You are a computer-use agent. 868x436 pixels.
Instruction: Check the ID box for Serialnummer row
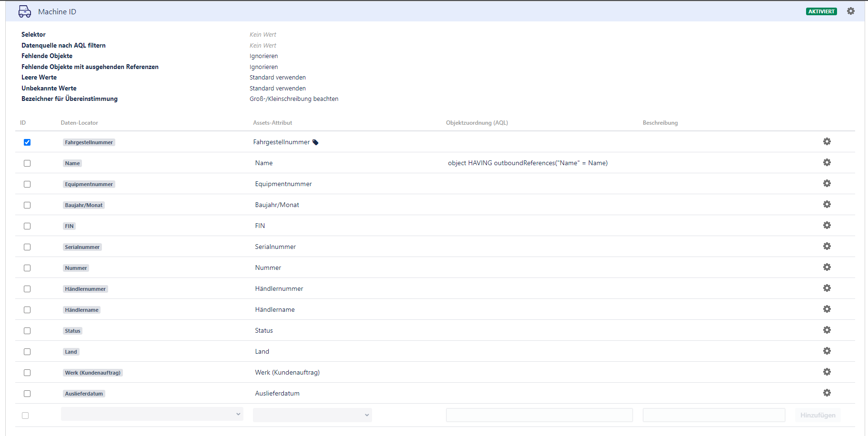click(27, 247)
